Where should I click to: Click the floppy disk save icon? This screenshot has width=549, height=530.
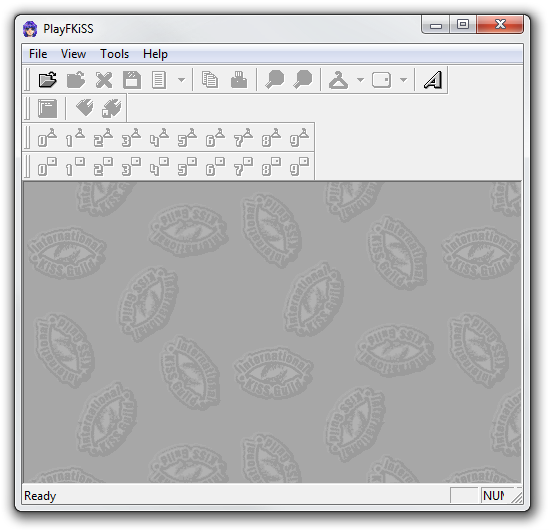pyautogui.click(x=132, y=80)
